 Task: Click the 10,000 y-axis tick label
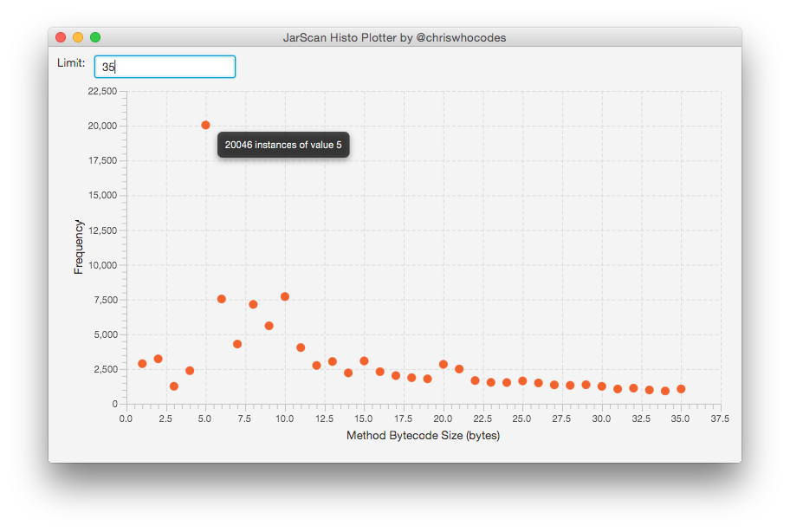point(102,265)
